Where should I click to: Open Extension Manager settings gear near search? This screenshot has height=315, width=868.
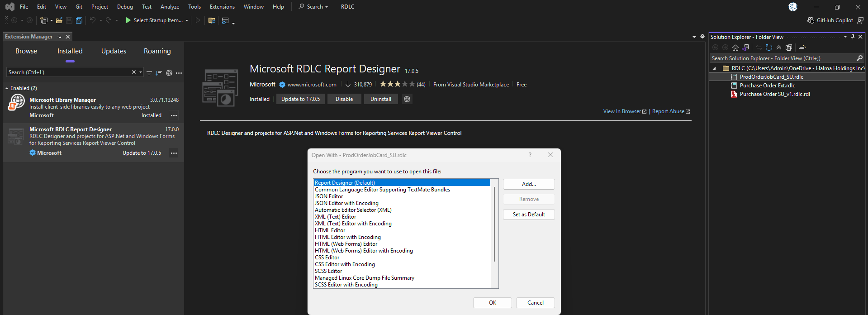pyautogui.click(x=169, y=73)
